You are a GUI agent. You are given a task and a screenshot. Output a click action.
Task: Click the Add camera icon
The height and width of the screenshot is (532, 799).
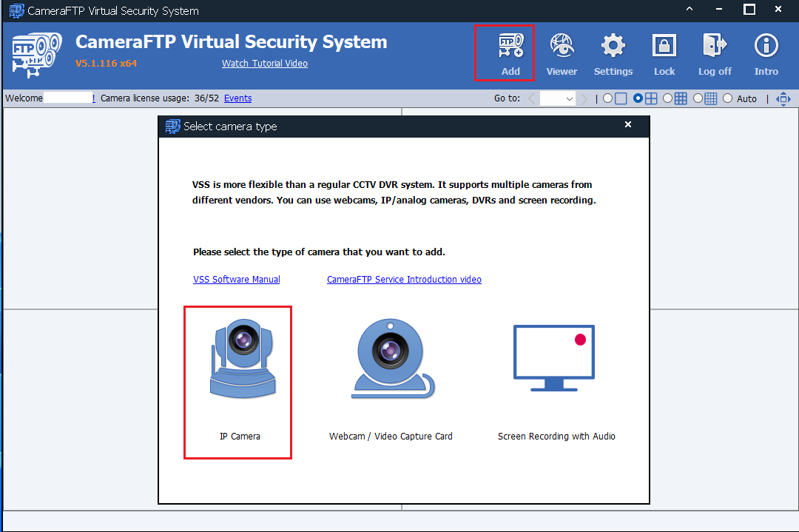(x=510, y=53)
